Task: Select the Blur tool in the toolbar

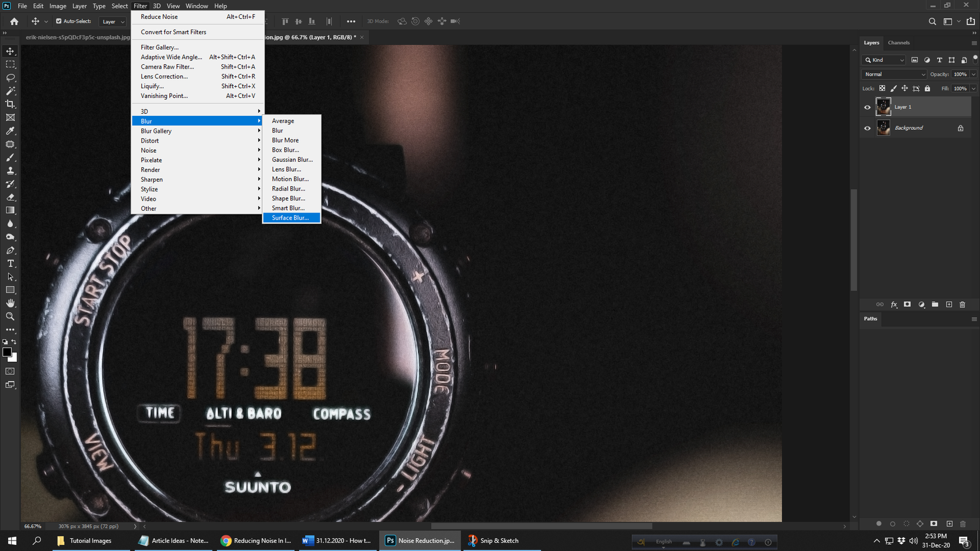Action: (x=10, y=224)
